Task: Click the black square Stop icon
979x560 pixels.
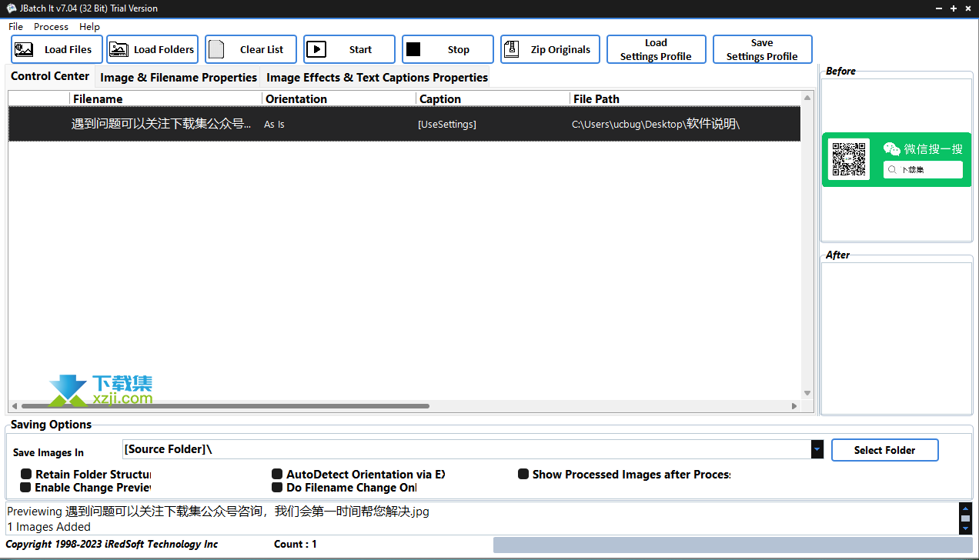Action: click(413, 49)
